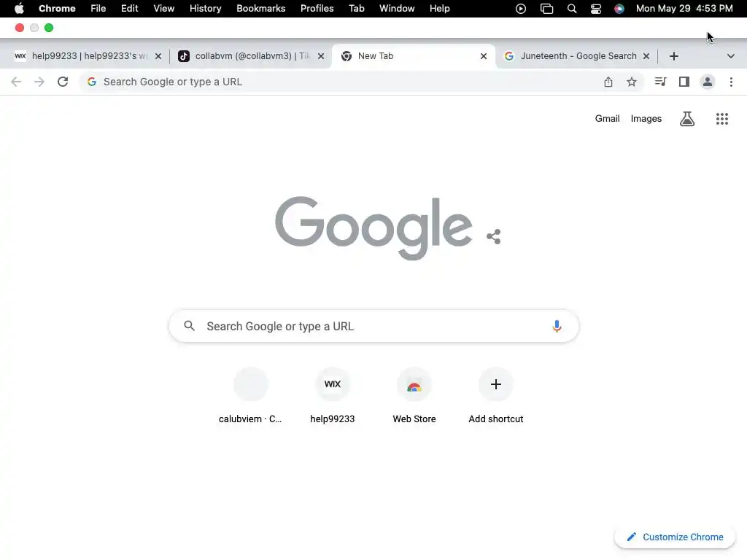The image size is (747, 560).
Task: Open the Images link
Action: 646,119
